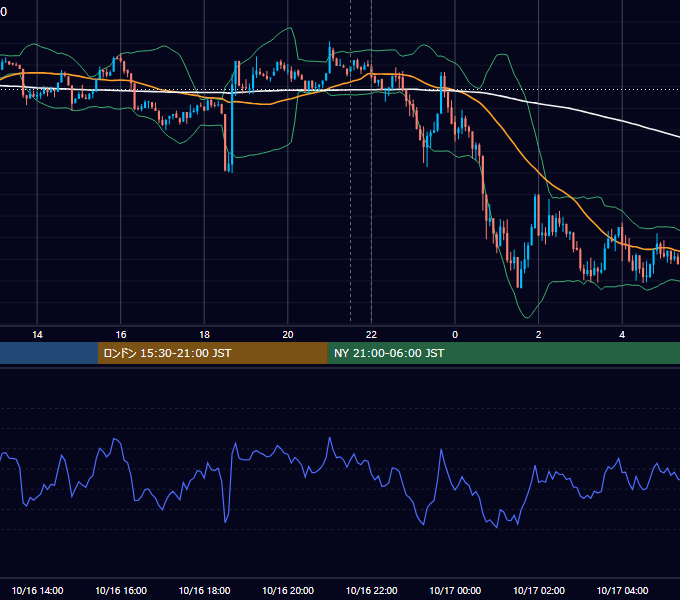This screenshot has width=680, height=600.
Task: Click hour label 20 on time axis
Action: point(288,335)
